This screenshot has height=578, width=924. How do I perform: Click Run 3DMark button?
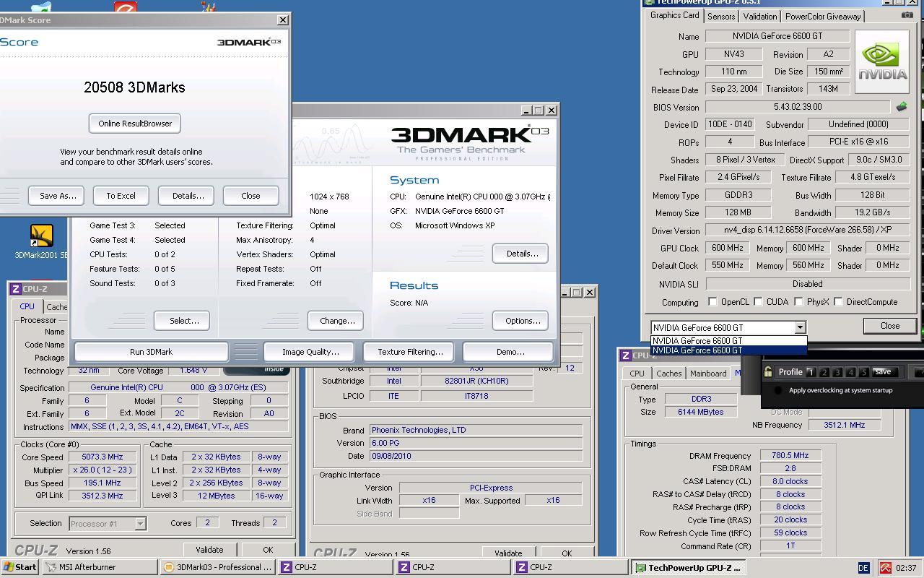coord(151,352)
